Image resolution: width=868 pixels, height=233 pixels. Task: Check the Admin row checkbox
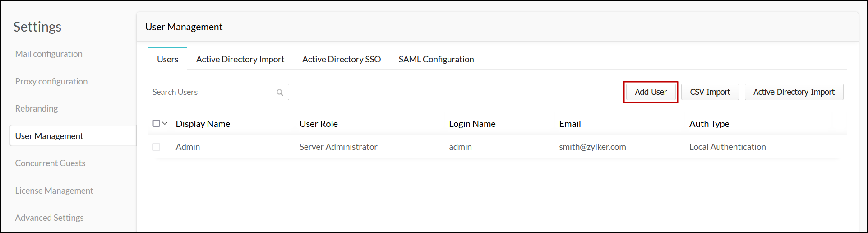pyautogui.click(x=156, y=147)
